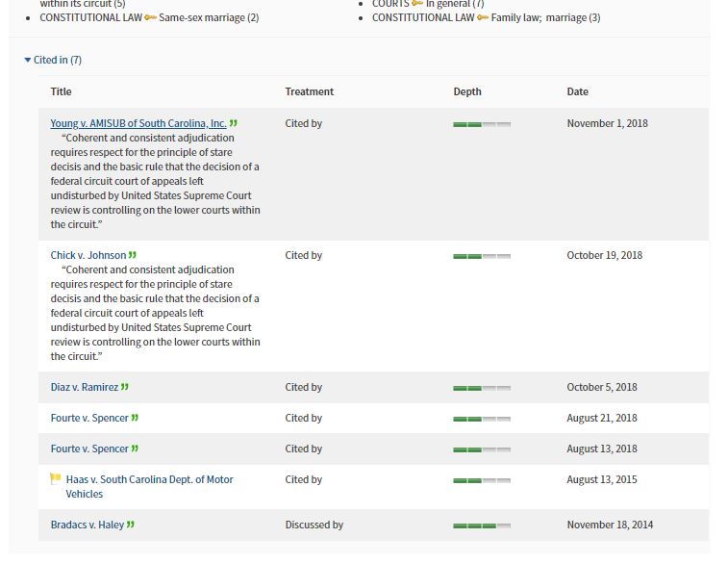Click quotation icon for Fourte v. Spencer August 21
Screen dimensions: 728x564
tap(135, 418)
